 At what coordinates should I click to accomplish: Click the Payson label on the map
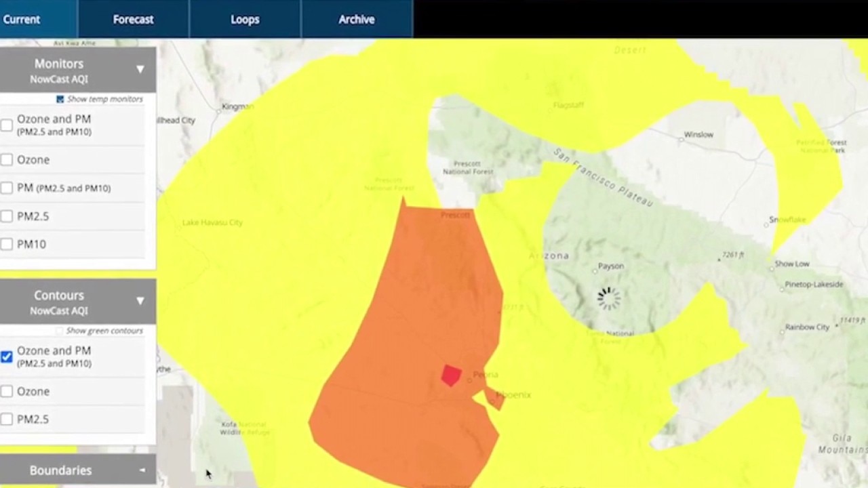[x=611, y=267]
